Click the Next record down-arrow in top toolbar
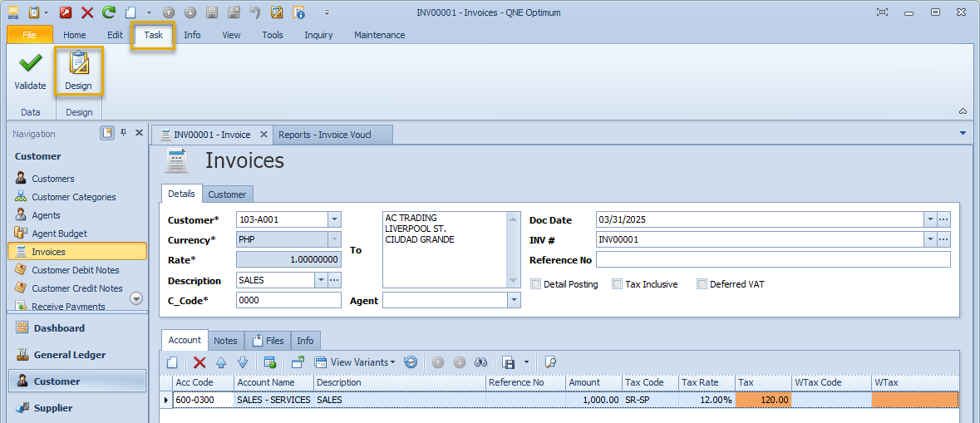 coord(190,12)
